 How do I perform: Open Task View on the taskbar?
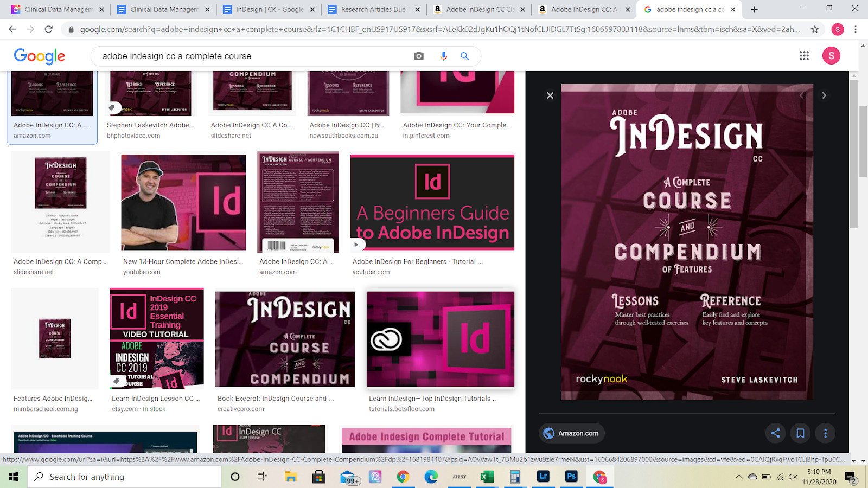pos(262,477)
